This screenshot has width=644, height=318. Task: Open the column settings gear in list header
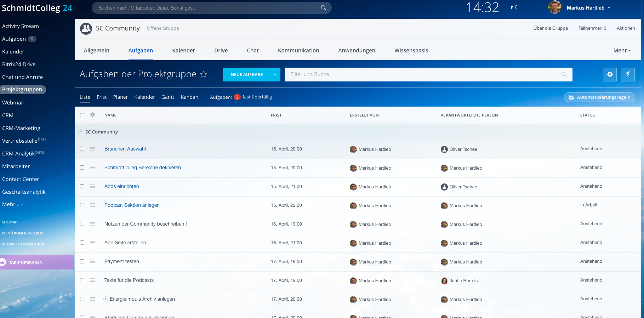93,115
